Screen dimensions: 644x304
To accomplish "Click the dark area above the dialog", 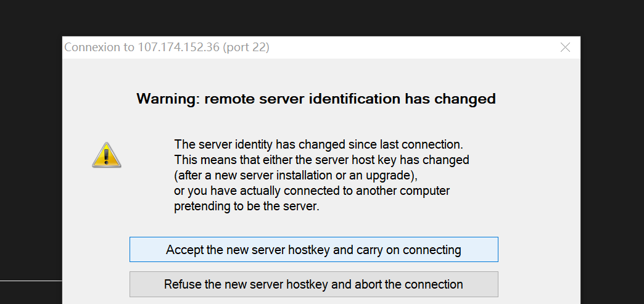I will click(x=321, y=17).
